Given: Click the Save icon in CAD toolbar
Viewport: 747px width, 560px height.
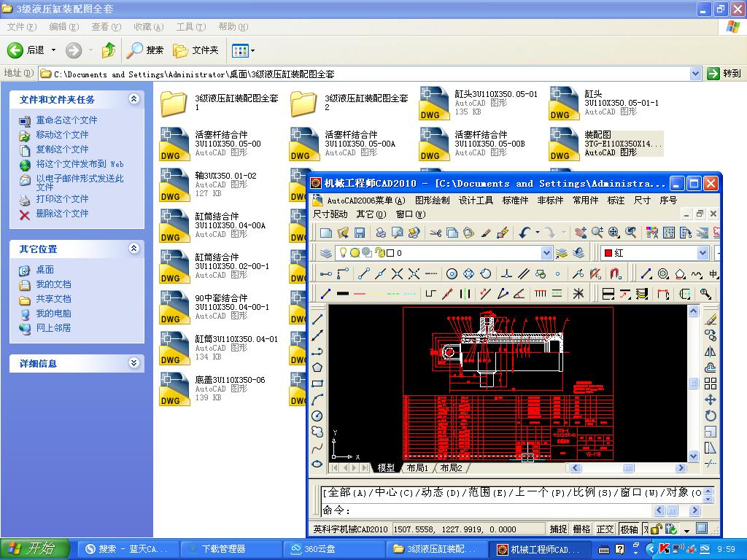Looking at the screenshot, I should click(360, 233).
